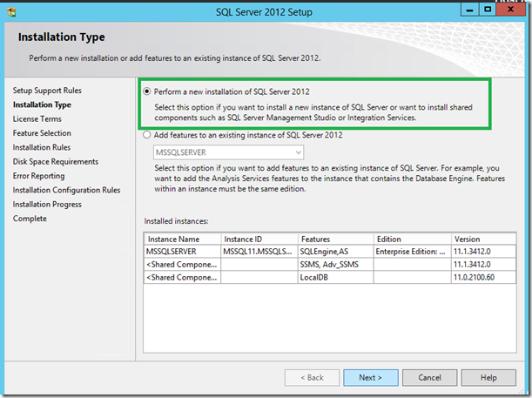
Task: Click version 11.0.2100.60 cell
Action: coord(484,277)
